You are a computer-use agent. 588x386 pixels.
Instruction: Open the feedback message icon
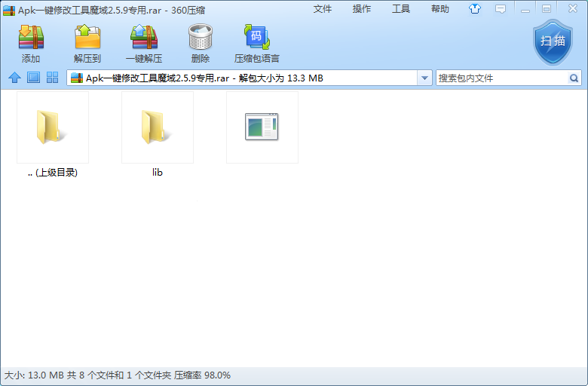[501, 8]
